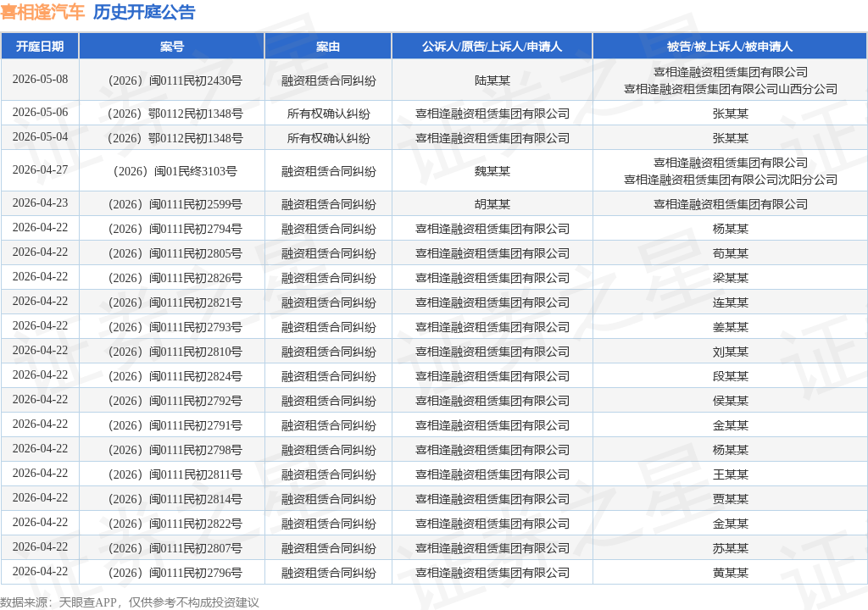The image size is (868, 610).
Task: Click 鄂0112民初1348号 in the 2026-05-04 row
Action: (x=196, y=138)
